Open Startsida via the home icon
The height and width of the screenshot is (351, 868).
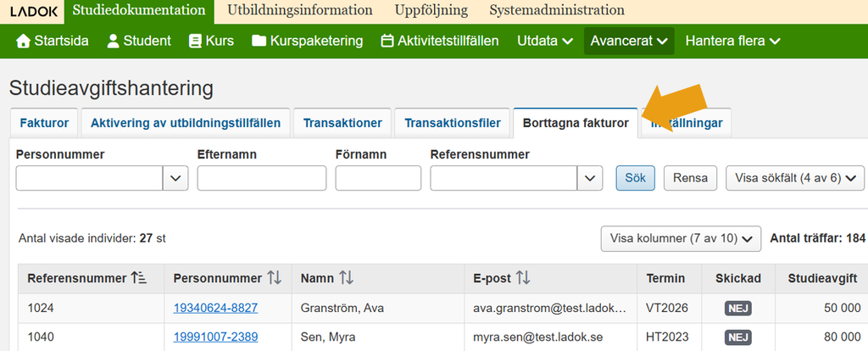click(23, 41)
